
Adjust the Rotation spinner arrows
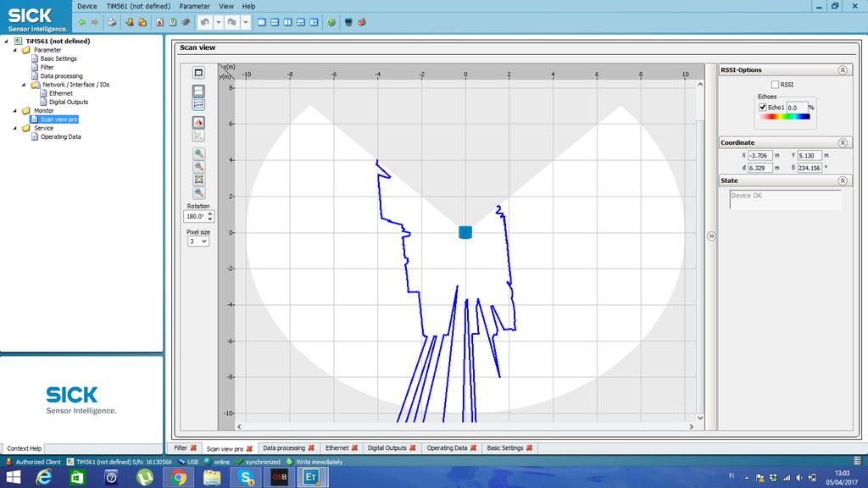click(210, 216)
